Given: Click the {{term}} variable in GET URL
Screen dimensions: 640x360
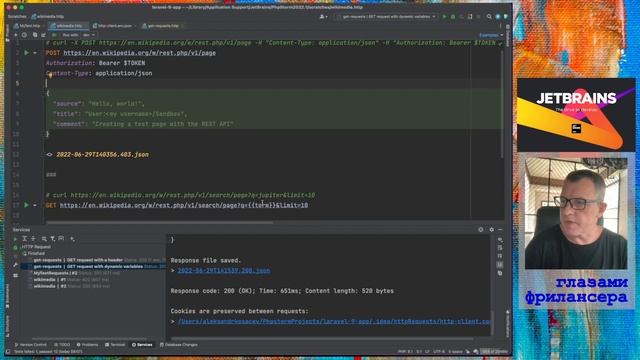Looking at the screenshot, I should pos(262,205).
